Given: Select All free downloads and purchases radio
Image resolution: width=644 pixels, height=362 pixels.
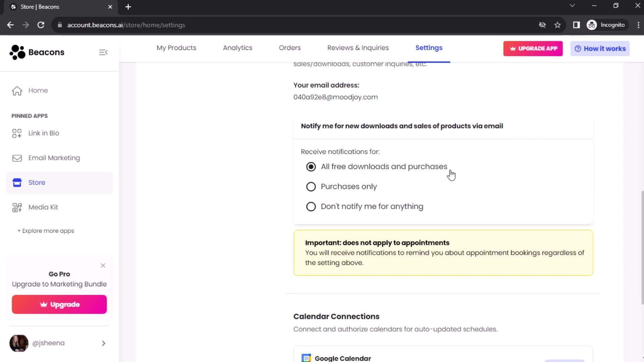Looking at the screenshot, I should tap(311, 167).
